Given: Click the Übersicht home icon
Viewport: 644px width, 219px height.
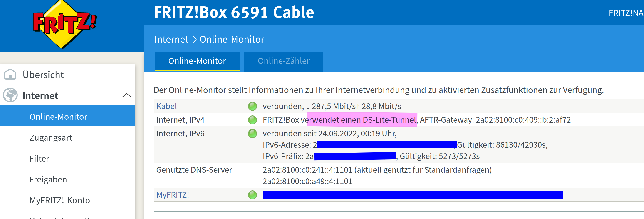Looking at the screenshot, I should coord(10,74).
